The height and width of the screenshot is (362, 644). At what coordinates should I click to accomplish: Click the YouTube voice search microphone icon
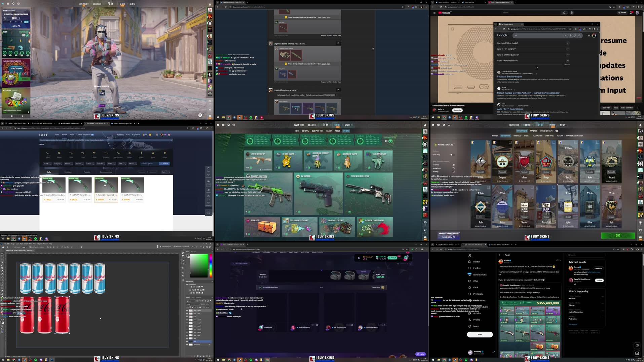tap(571, 13)
